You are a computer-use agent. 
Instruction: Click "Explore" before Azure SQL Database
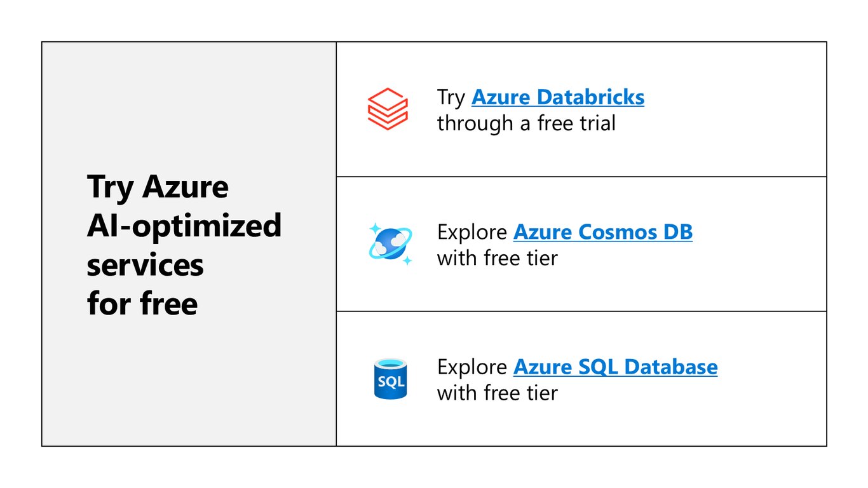pyautogui.click(x=472, y=367)
